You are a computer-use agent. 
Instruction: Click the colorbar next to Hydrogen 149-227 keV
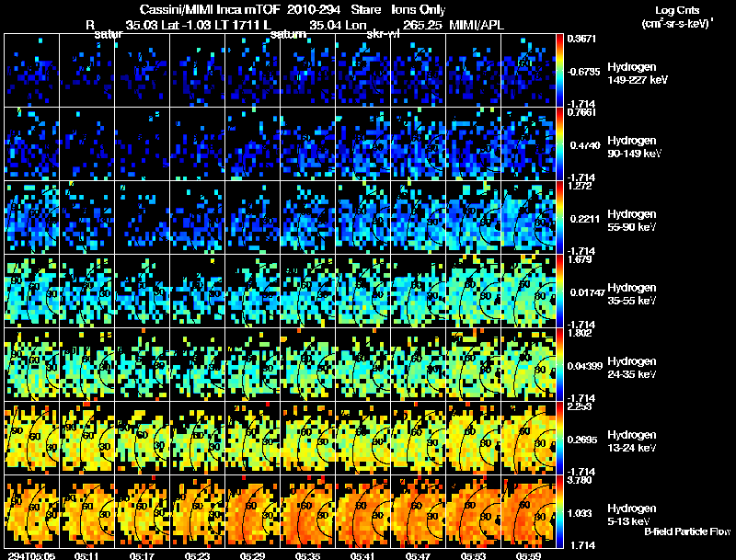(559, 71)
